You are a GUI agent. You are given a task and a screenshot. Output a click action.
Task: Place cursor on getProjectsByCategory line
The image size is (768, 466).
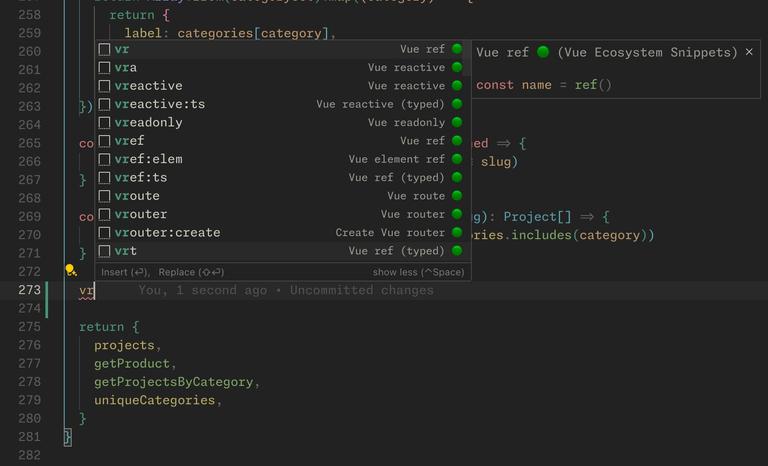point(174,382)
